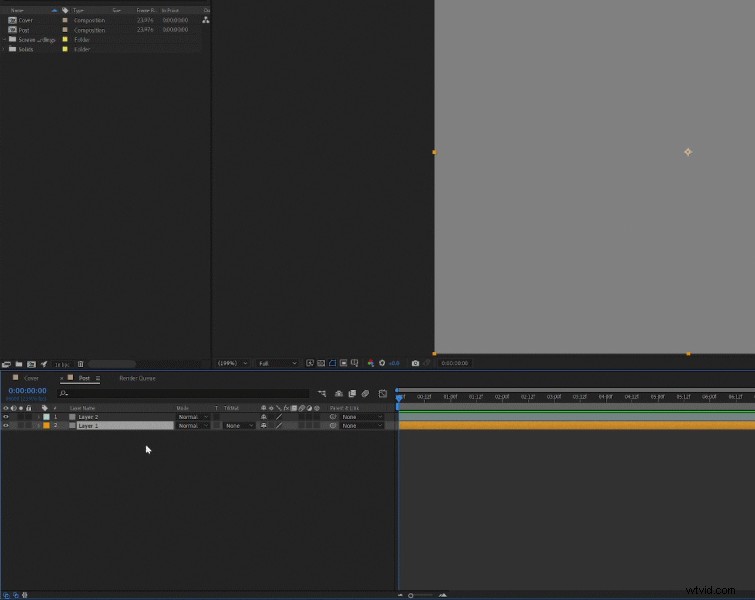The image size is (755, 600).
Task: Take a snapshot with camera icon
Action: point(415,363)
